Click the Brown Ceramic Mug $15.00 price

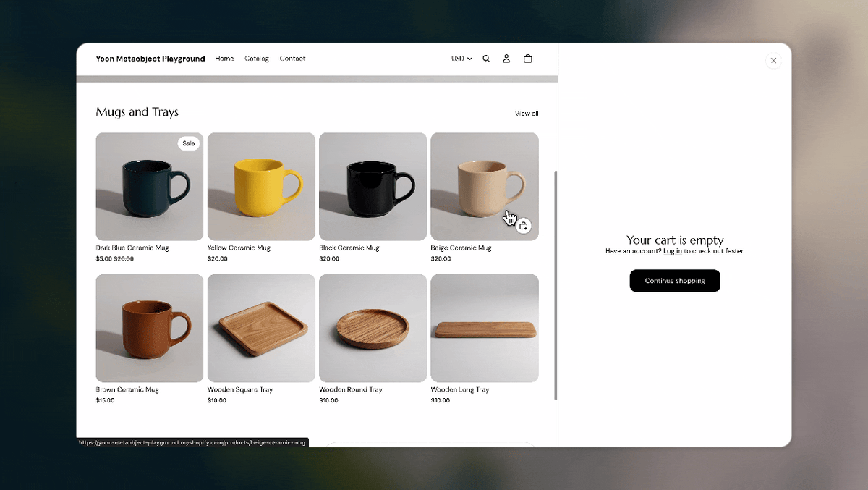105,400
